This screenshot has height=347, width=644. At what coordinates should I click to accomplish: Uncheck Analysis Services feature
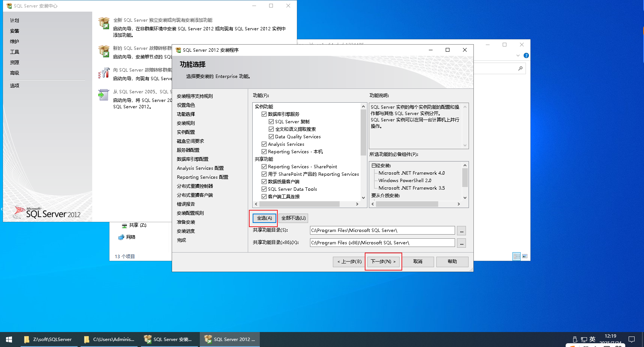point(264,144)
